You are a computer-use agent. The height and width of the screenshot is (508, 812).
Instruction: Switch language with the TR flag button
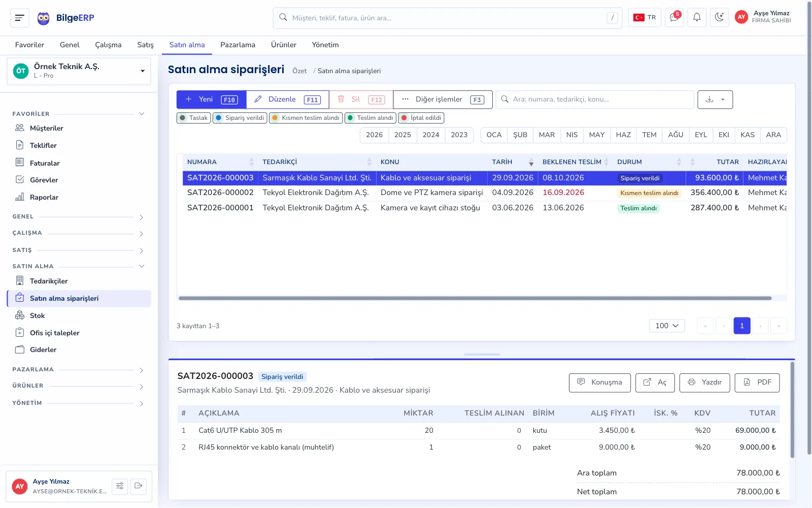[x=645, y=18]
